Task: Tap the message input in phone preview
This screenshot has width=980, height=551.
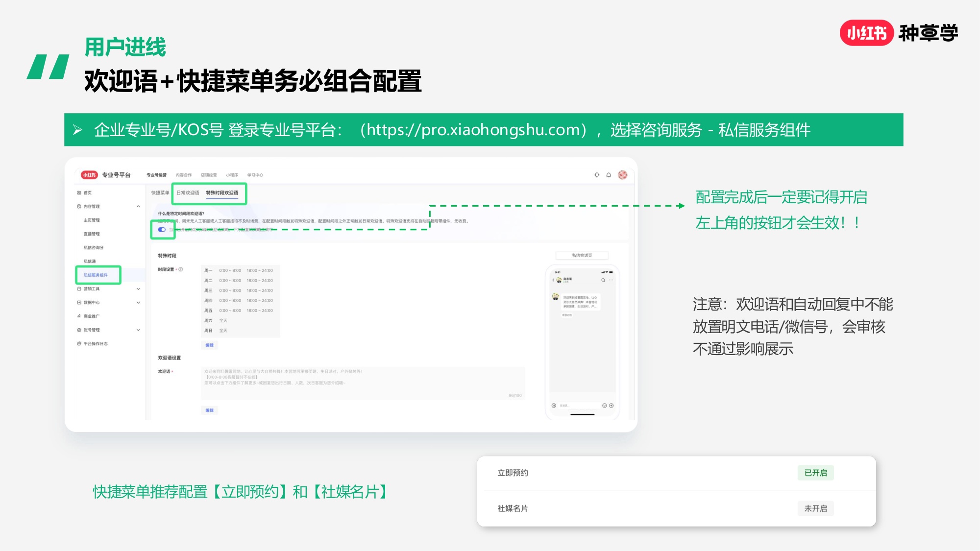Action: coord(579,406)
